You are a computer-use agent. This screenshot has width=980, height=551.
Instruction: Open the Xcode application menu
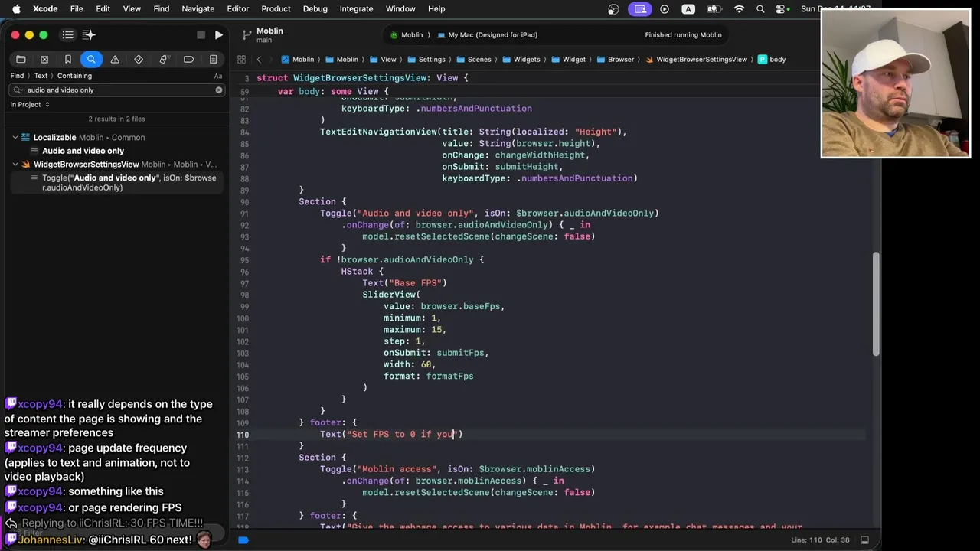45,8
